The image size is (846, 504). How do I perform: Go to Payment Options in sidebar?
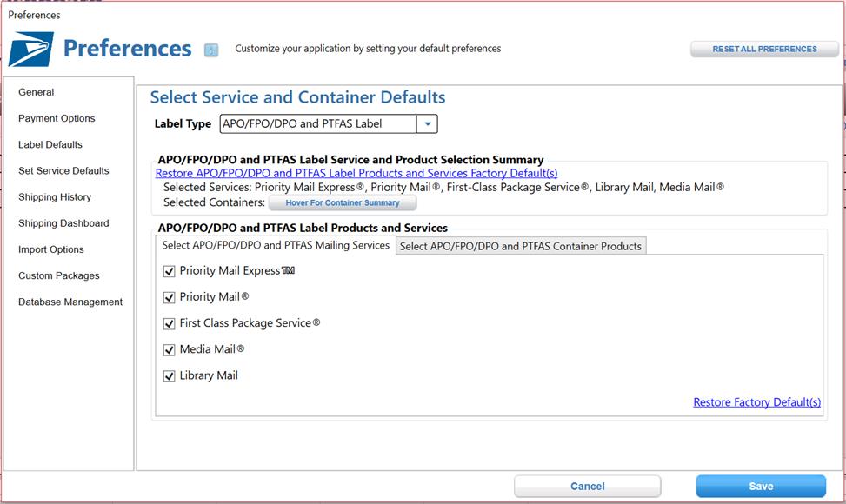click(x=57, y=118)
